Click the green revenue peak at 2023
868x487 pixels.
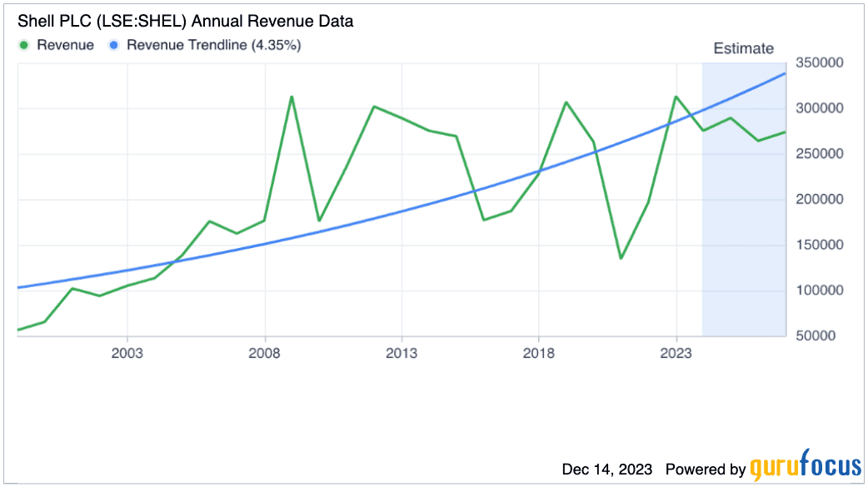point(676,97)
